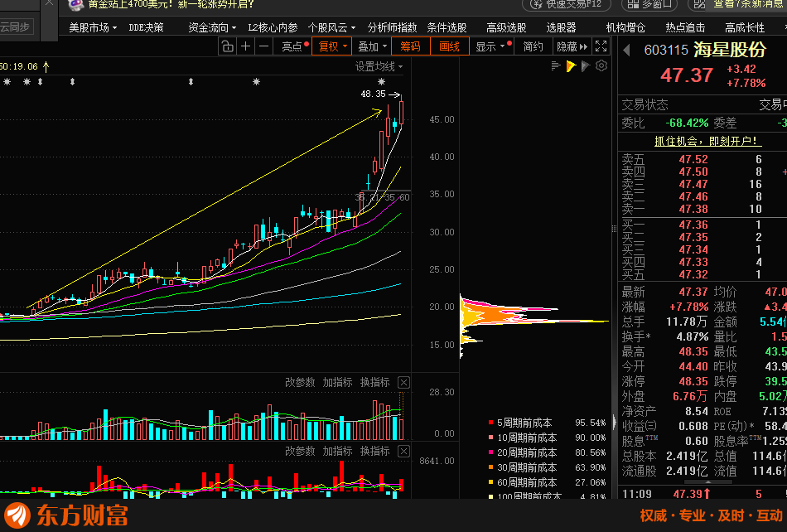
Task: Open chip distribution settings gear
Action: (601, 65)
